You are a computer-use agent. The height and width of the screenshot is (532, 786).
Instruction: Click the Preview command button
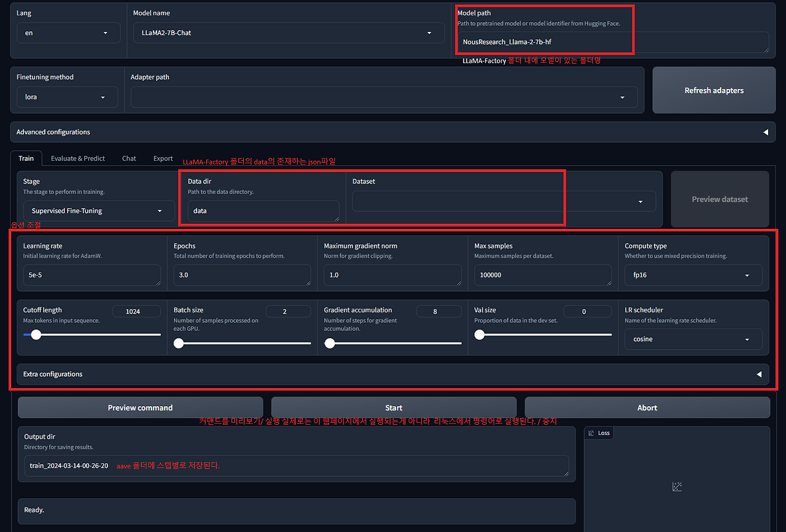140,407
